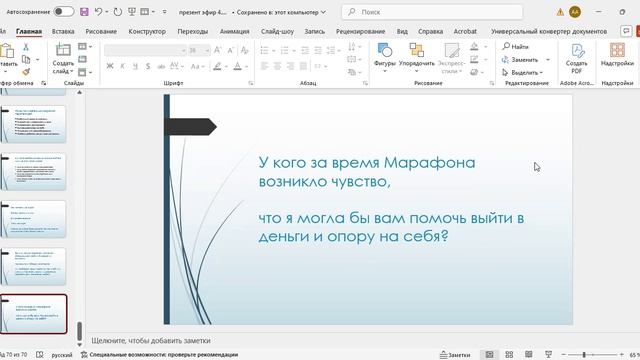Click the font color (A) button
640x360 pixels.
(238, 66)
